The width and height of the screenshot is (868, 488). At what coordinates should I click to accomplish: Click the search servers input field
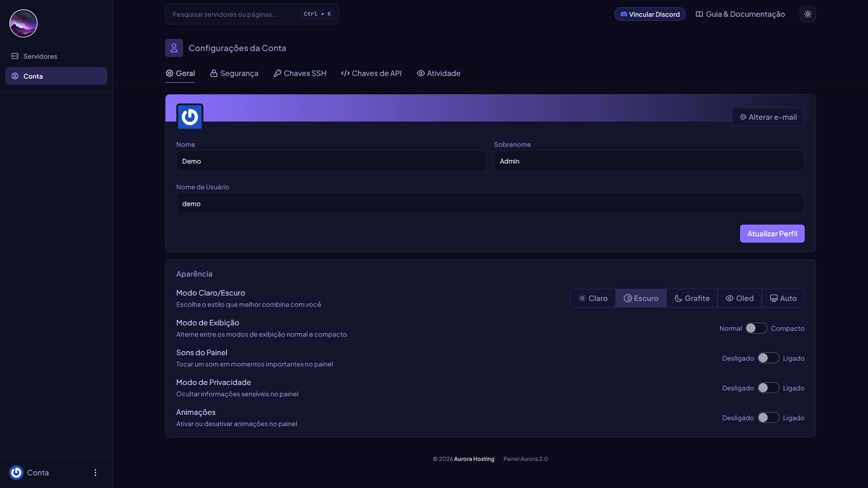click(251, 14)
